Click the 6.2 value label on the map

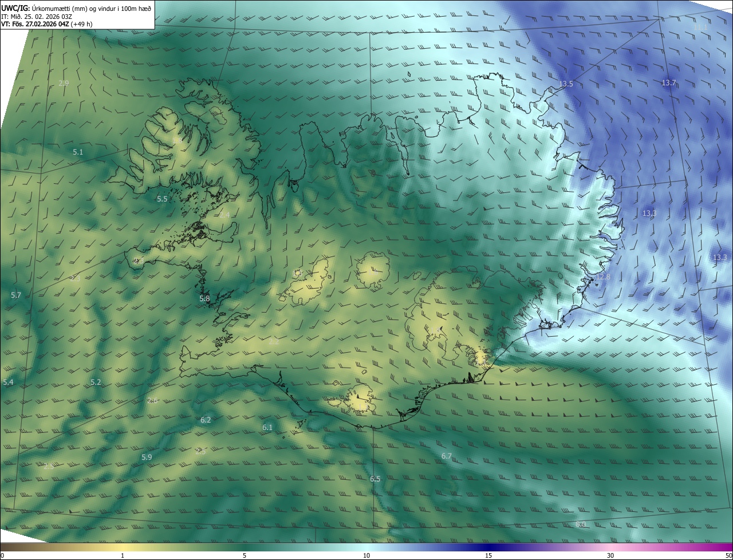pyautogui.click(x=206, y=420)
